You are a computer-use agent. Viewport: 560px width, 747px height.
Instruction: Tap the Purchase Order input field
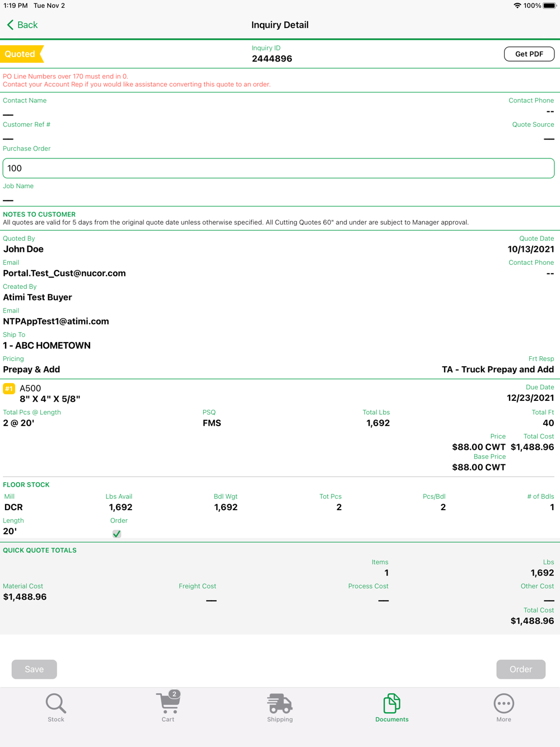click(278, 168)
